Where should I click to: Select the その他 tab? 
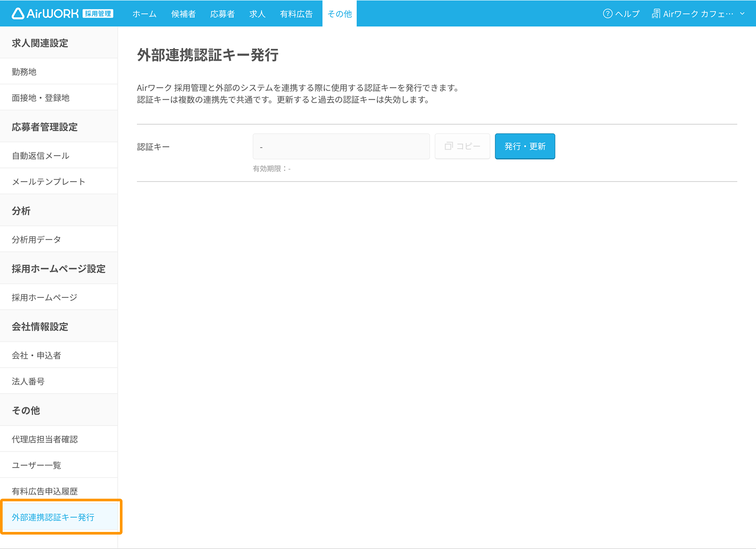point(339,14)
